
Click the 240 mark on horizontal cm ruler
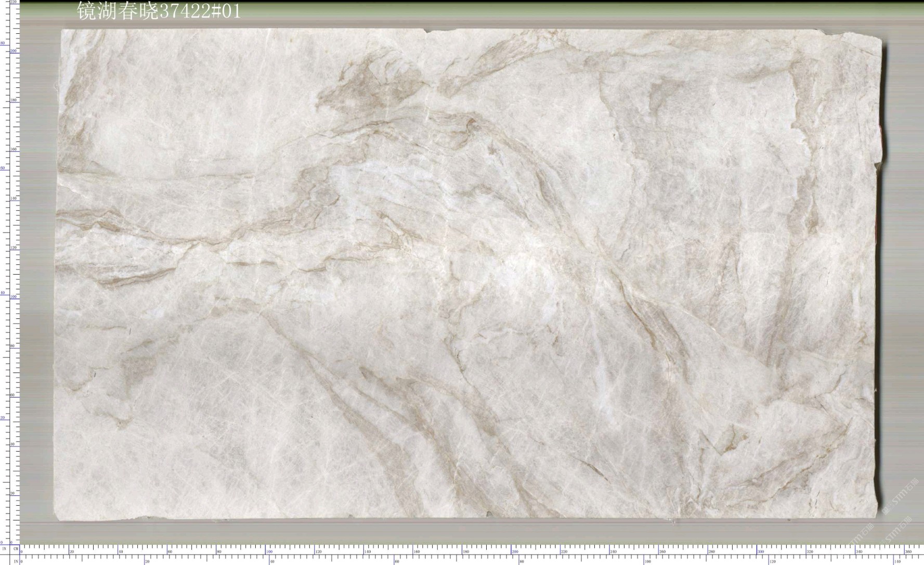613,551
